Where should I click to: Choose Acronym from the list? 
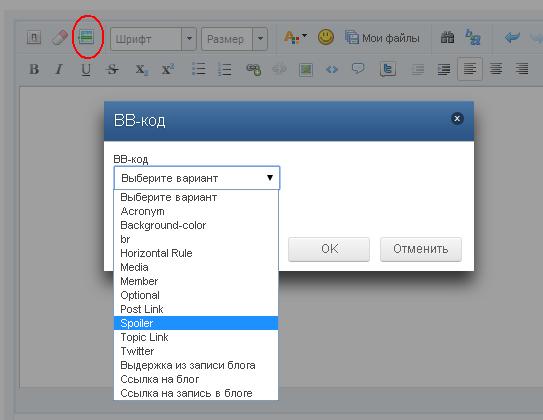(x=196, y=211)
